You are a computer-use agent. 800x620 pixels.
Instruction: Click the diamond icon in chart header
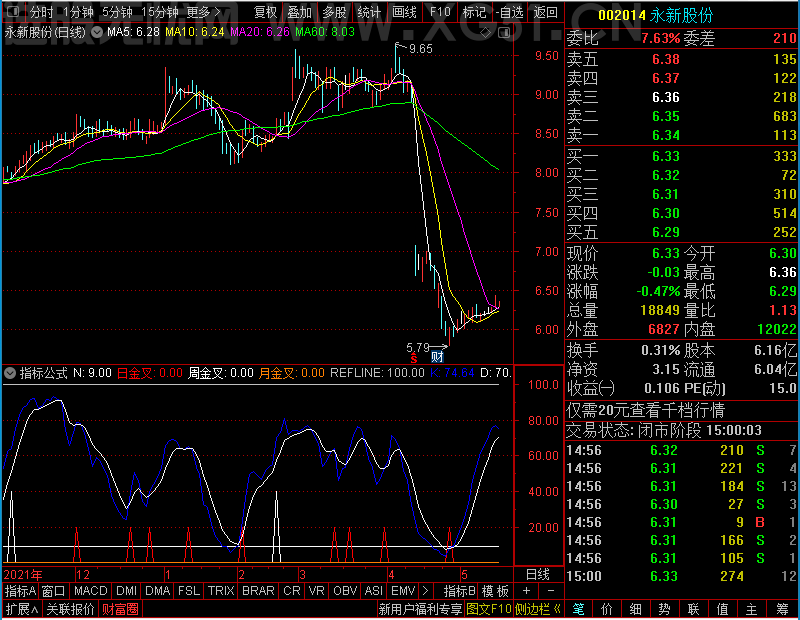point(485,33)
